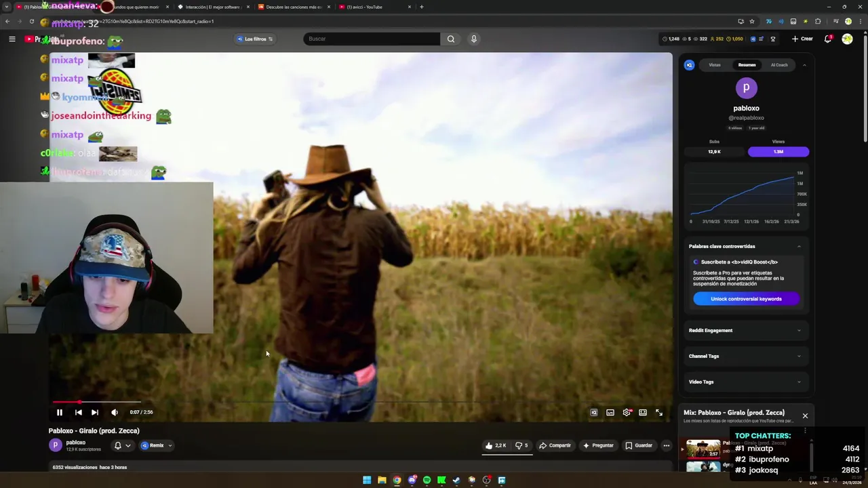
Task: Switch to the AI Coach tab
Action: pos(779,65)
